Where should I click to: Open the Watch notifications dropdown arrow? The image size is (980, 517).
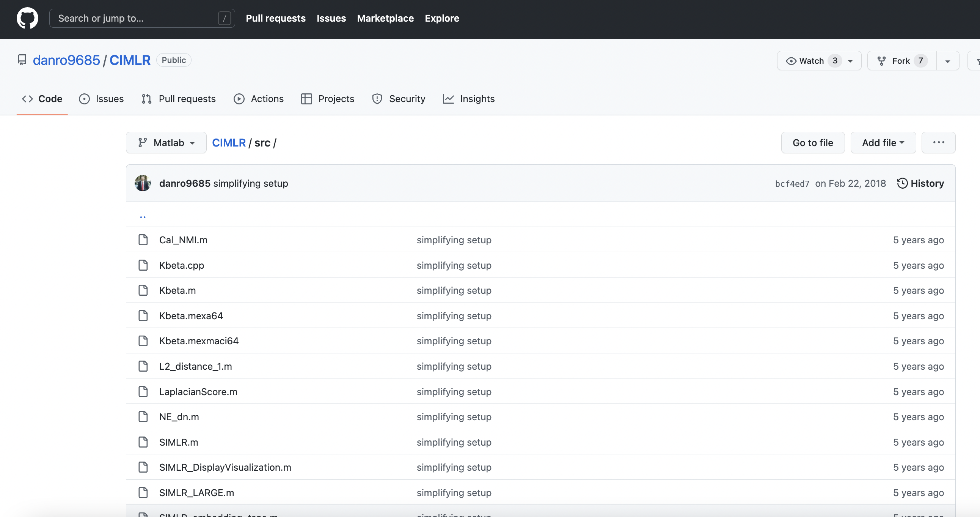tap(850, 61)
